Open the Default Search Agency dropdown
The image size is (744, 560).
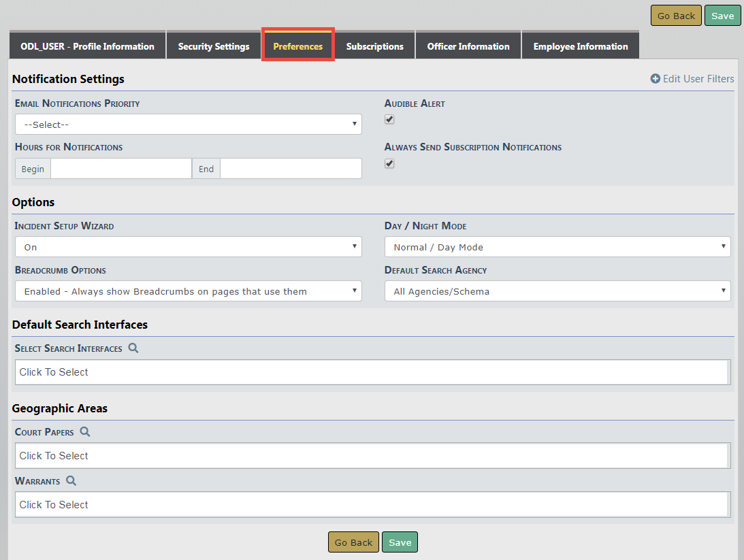coord(557,291)
